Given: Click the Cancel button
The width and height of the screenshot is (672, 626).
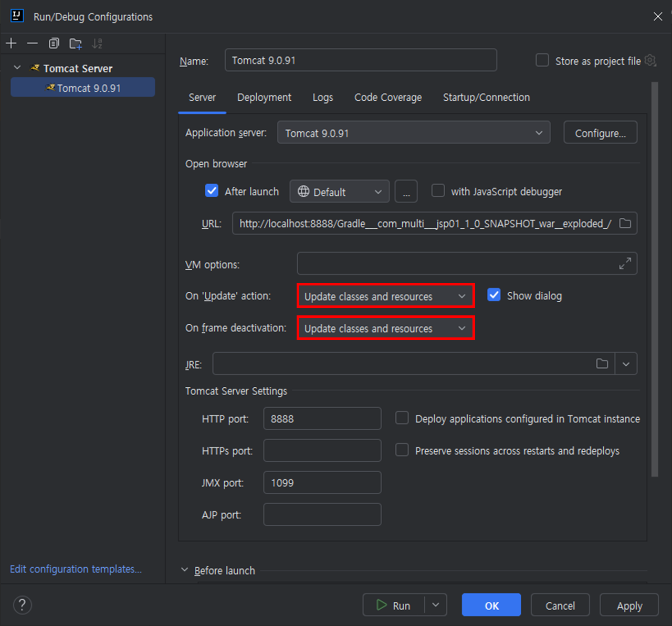Looking at the screenshot, I should (x=560, y=605).
